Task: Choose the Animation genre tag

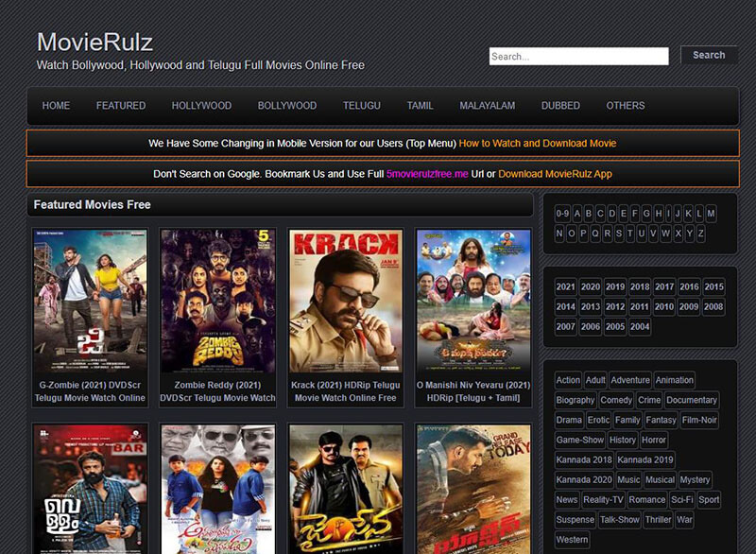Action: coord(674,380)
